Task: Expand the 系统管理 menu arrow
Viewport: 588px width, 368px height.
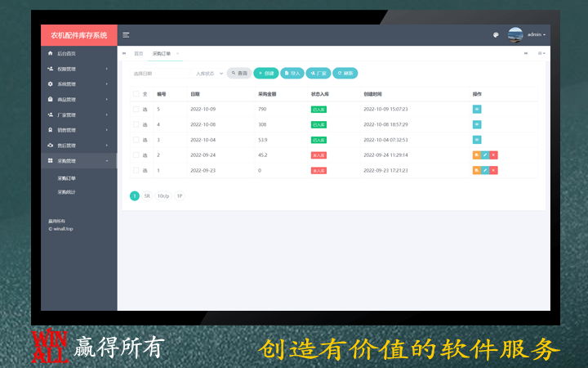Action: (x=107, y=84)
